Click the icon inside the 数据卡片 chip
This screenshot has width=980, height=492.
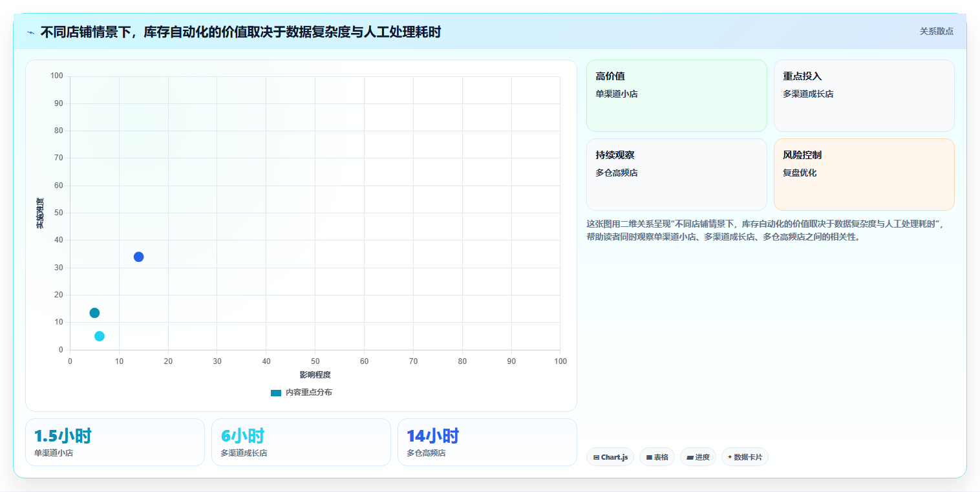click(x=730, y=457)
